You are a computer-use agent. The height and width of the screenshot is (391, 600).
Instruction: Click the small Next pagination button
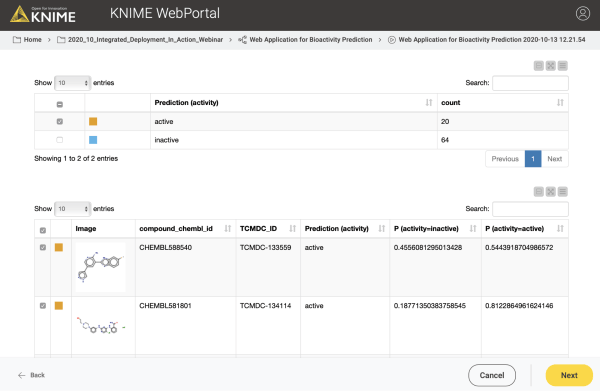[555, 159]
